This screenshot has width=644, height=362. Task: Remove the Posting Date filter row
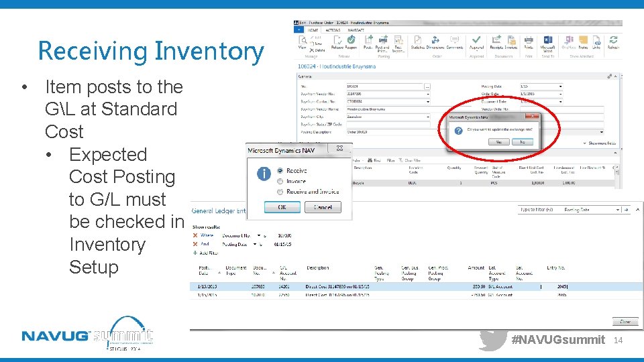(195, 244)
